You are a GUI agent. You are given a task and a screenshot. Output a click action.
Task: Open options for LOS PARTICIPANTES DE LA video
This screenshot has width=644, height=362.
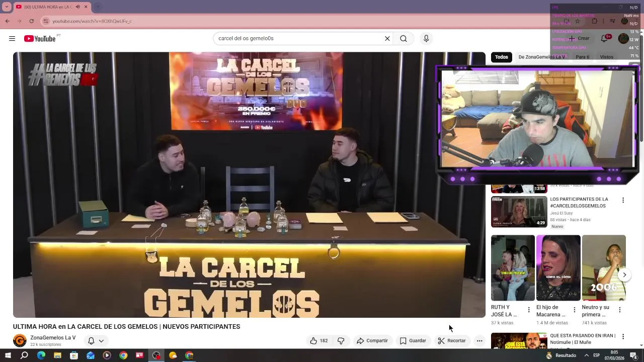point(623,200)
